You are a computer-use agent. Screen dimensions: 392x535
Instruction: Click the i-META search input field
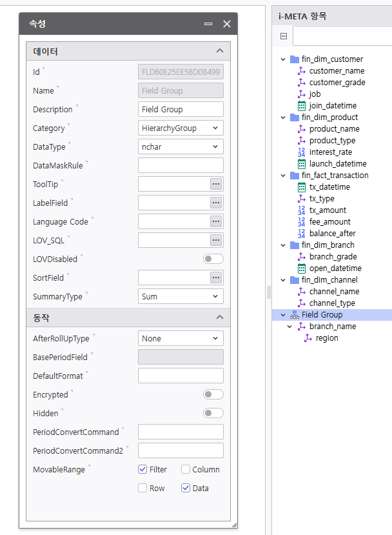coord(342,36)
